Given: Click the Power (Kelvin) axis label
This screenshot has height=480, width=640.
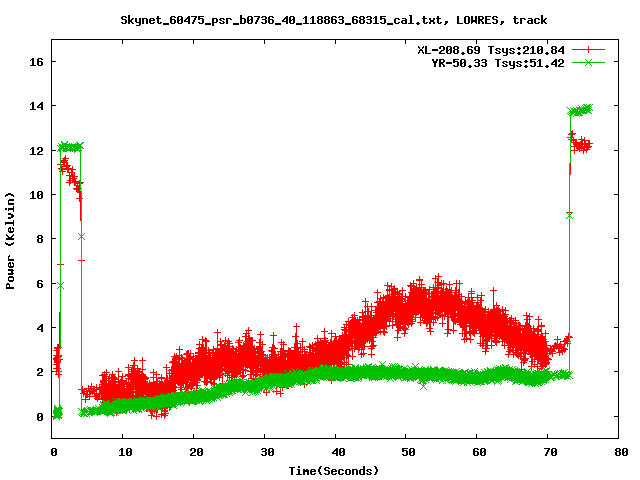Looking at the screenshot, I should click(x=10, y=241).
